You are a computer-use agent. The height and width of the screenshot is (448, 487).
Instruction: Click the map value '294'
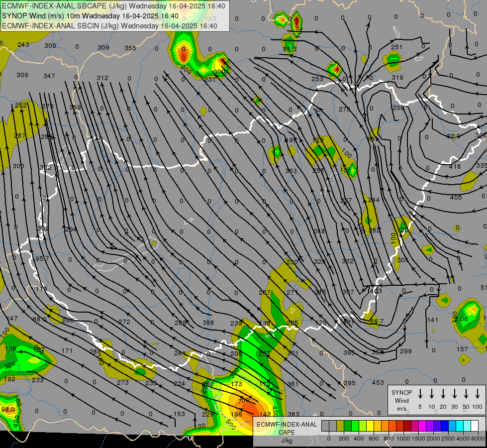pyautogui.click(x=71, y=229)
